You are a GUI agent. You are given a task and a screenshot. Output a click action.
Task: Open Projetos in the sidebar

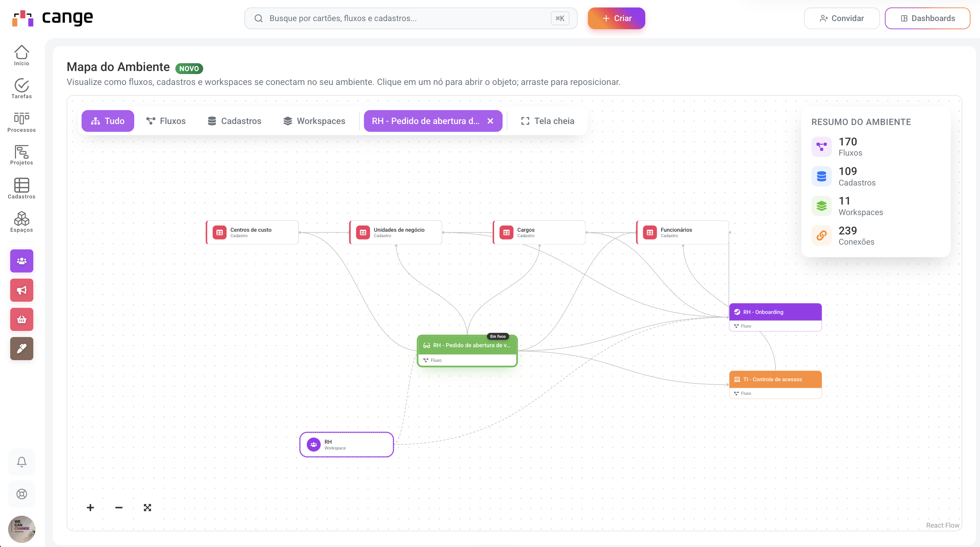point(22,155)
